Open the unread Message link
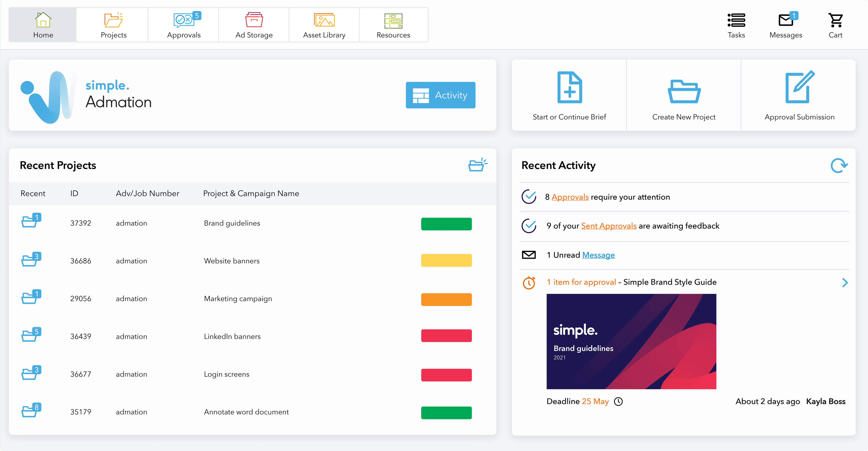Screen dimensions: 868x451 [598, 255]
